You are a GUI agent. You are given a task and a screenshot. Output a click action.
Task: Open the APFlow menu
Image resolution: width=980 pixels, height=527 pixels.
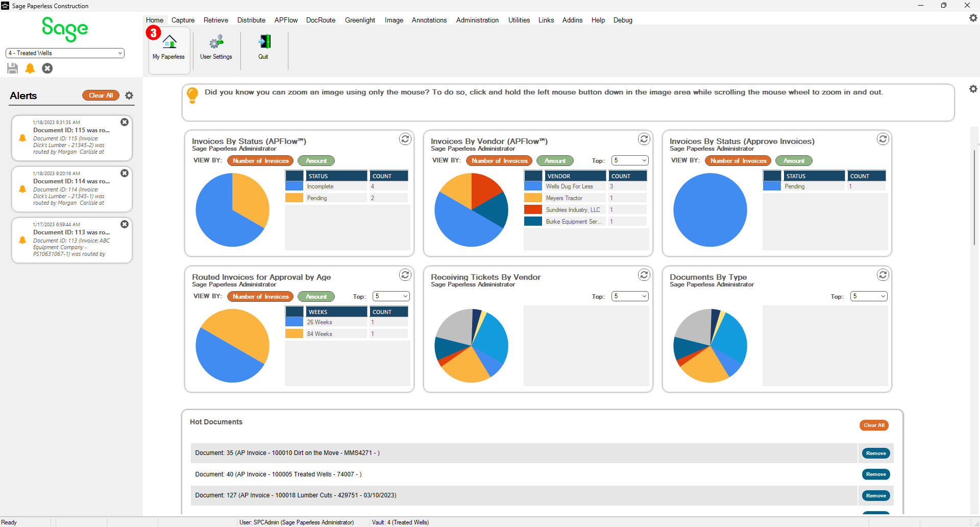tap(286, 20)
